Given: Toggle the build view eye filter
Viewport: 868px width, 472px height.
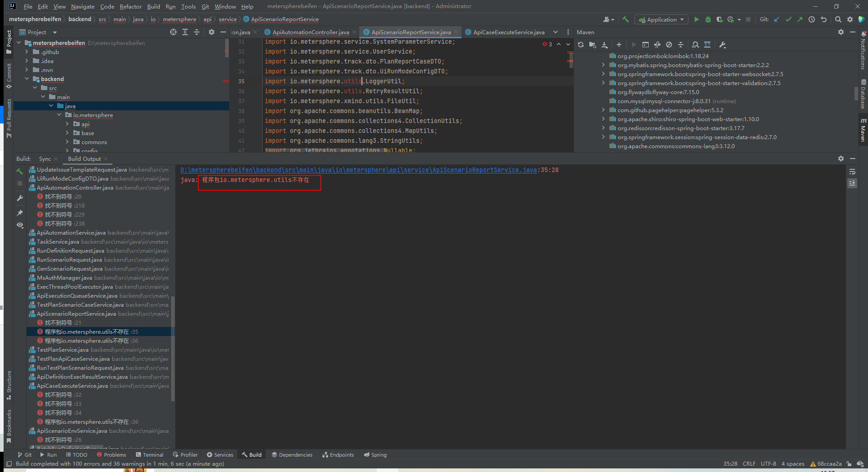Looking at the screenshot, I should pyautogui.click(x=20, y=225).
